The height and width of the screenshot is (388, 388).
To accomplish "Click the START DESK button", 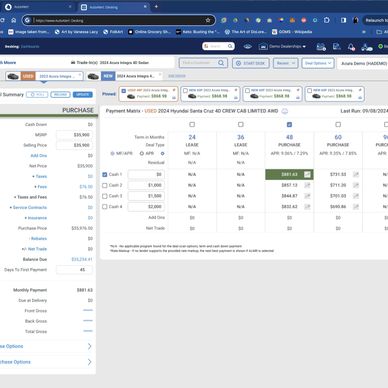I will click(251, 63).
